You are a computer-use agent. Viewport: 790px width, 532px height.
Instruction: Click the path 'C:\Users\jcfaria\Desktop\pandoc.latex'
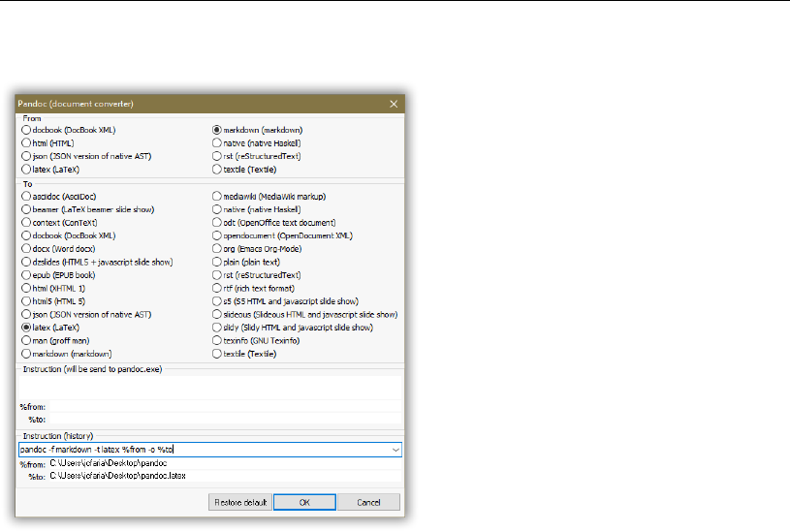[117, 476]
